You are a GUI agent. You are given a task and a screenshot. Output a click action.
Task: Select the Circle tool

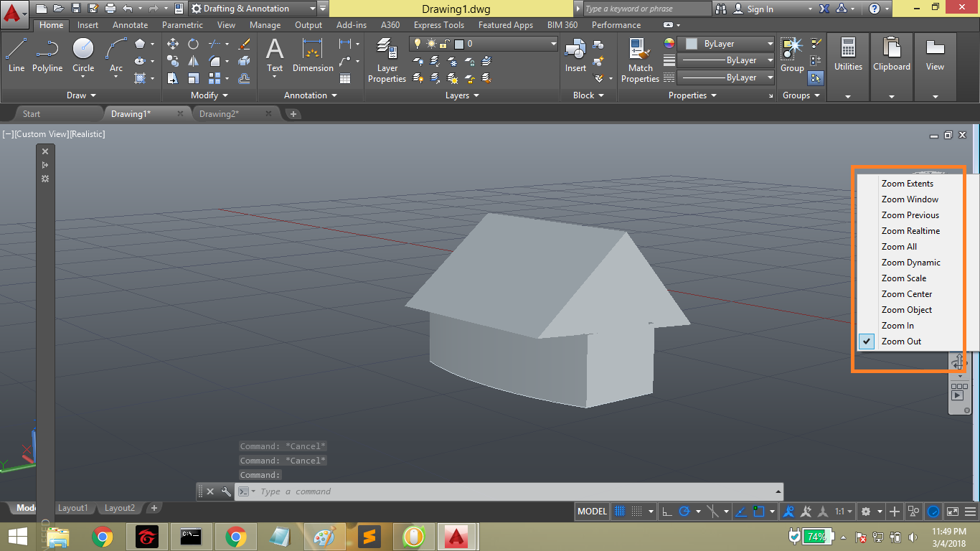pyautogui.click(x=83, y=55)
